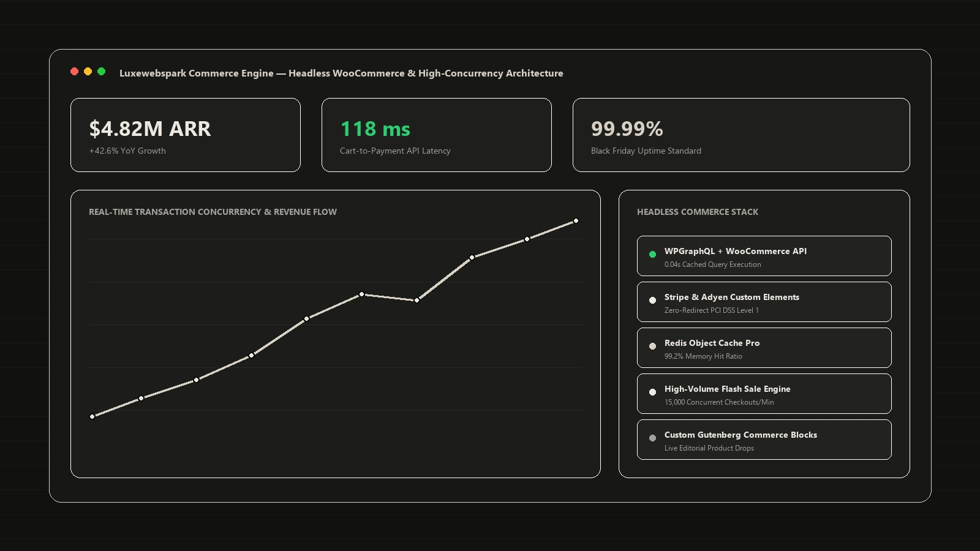Select the Redis Object Cache Pro item
This screenshot has width=980, height=551.
(x=764, y=348)
